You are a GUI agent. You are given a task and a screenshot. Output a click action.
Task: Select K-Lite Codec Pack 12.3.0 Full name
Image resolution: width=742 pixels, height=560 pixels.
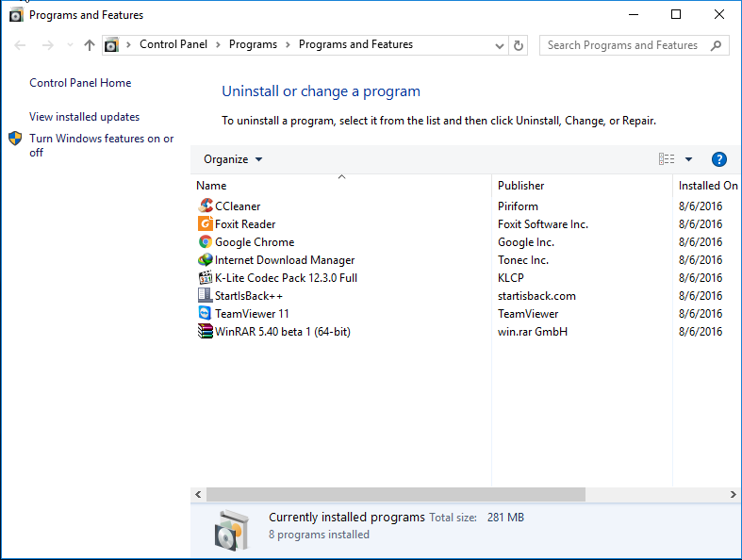287,278
